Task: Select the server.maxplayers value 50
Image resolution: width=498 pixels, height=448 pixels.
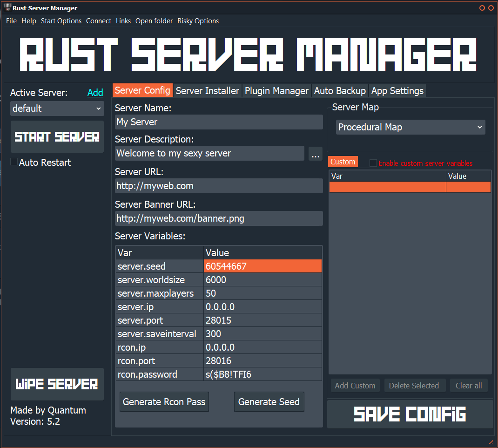Action: (262, 293)
